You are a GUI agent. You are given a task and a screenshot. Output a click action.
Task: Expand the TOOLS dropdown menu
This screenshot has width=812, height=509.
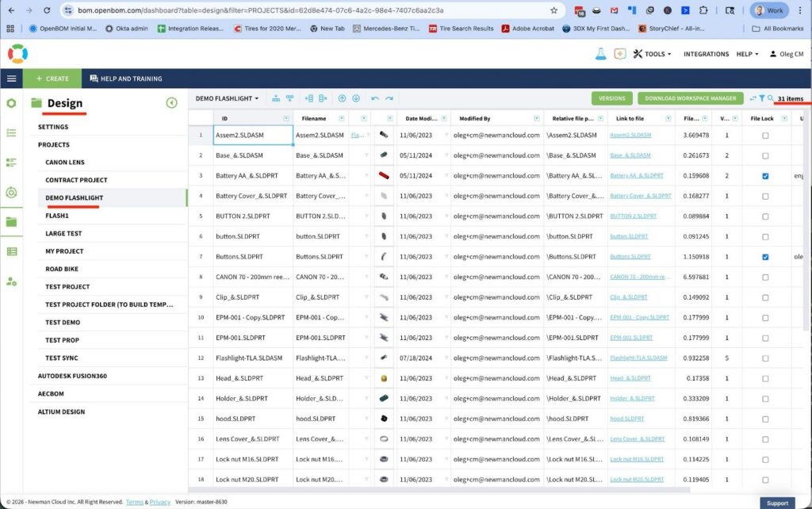click(653, 54)
